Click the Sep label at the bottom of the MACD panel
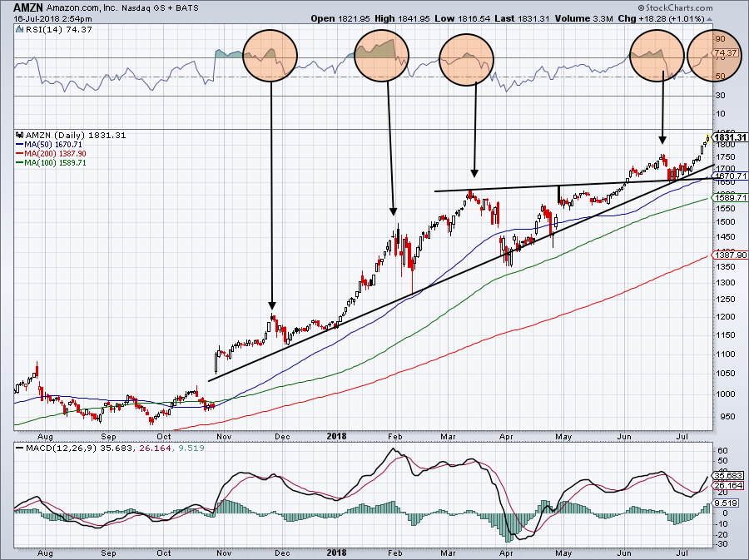749x560 pixels. (x=108, y=553)
